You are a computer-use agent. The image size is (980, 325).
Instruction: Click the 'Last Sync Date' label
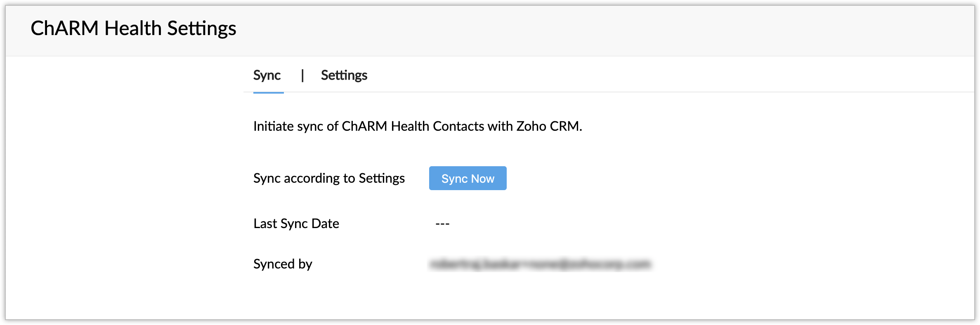coord(296,224)
